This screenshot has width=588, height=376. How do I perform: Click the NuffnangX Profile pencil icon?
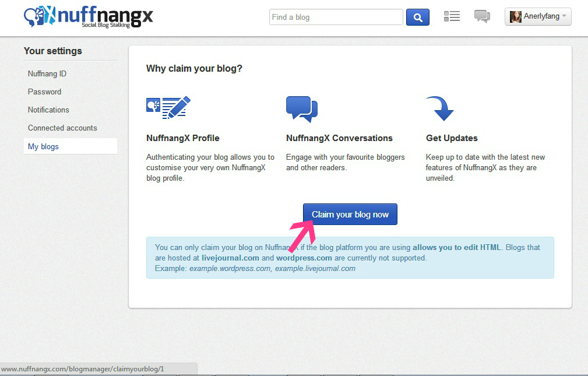[168, 107]
